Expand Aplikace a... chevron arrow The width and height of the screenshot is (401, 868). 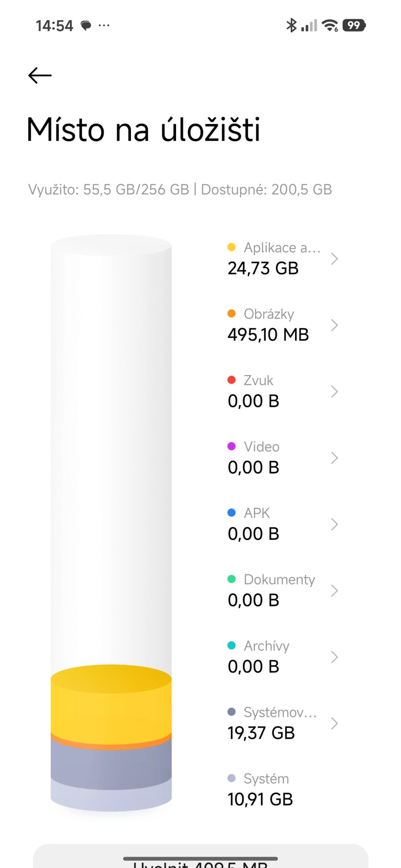[x=334, y=259]
